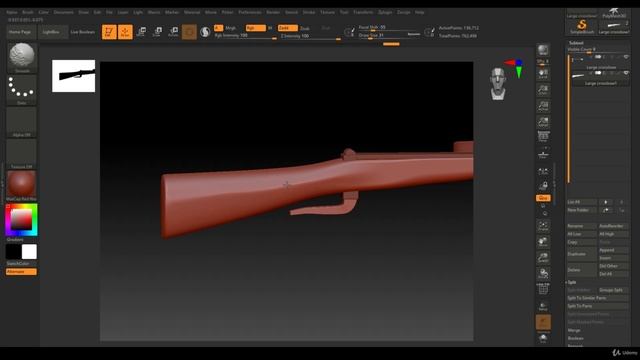
Task: Toggle the M material-only button
Action: (270, 28)
